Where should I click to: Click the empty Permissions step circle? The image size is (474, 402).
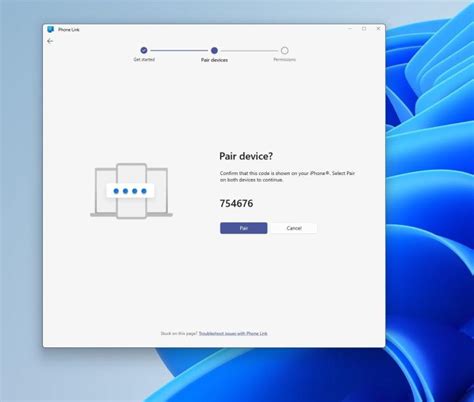(284, 50)
